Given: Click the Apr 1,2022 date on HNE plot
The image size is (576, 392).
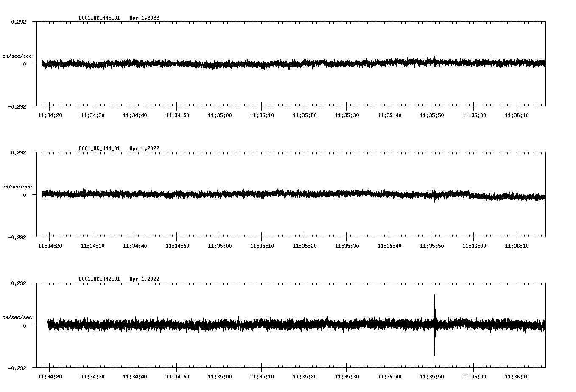Looking at the screenshot, I should pos(145,18).
